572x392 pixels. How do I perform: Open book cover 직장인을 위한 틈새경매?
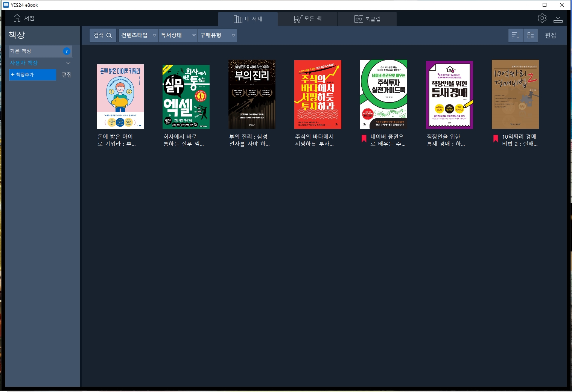tap(449, 95)
